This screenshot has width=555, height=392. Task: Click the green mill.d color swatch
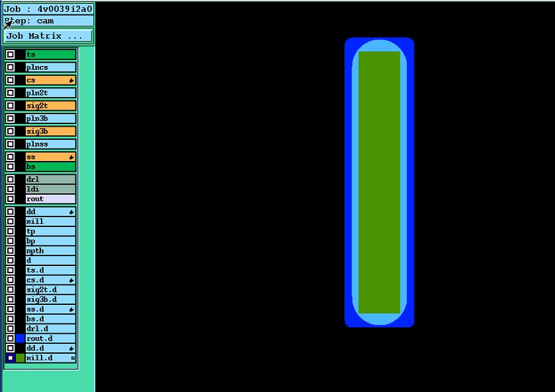click(20, 358)
